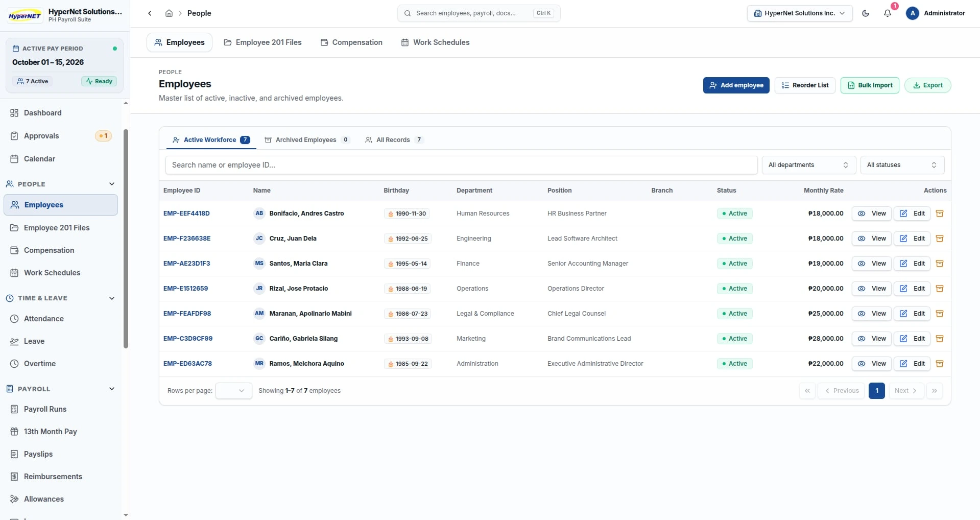Open Approvals in sidebar

(x=61, y=136)
